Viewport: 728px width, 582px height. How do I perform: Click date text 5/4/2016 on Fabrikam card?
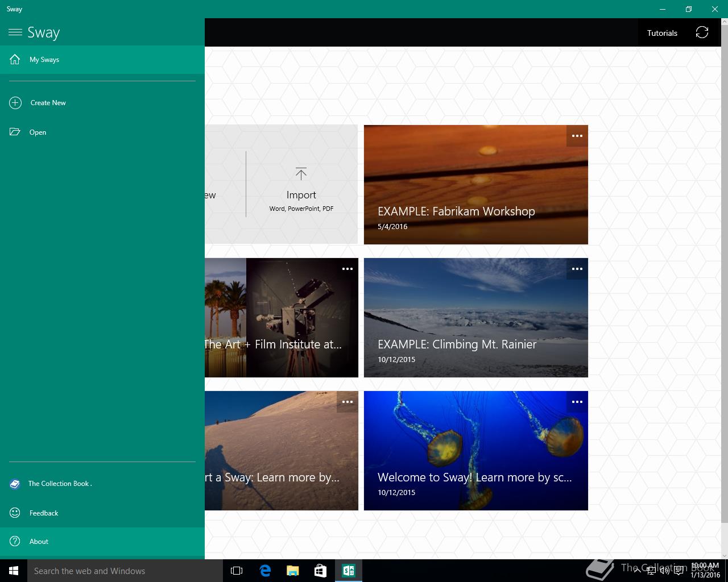click(x=392, y=226)
